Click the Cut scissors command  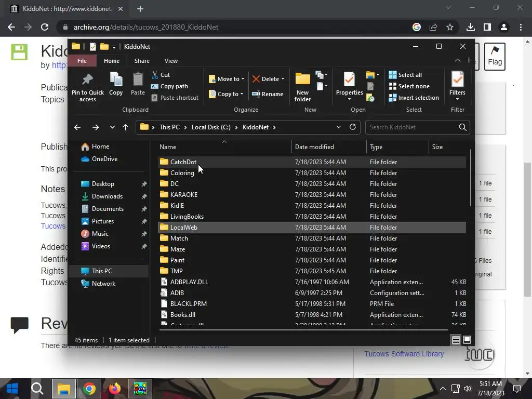(x=161, y=75)
